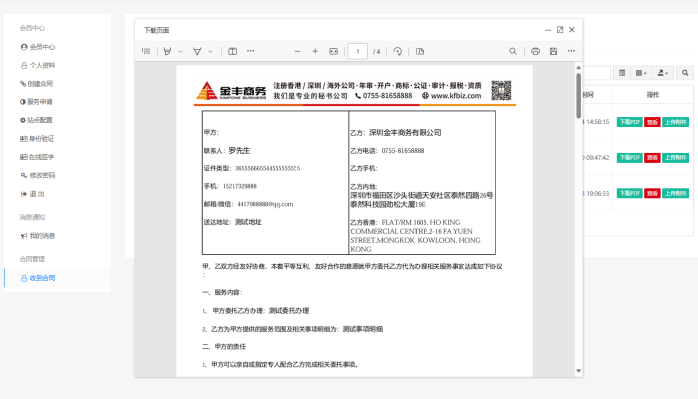Open the right toolbar more options ellipsis
Screen dimensions: 698x399
[x=572, y=51]
